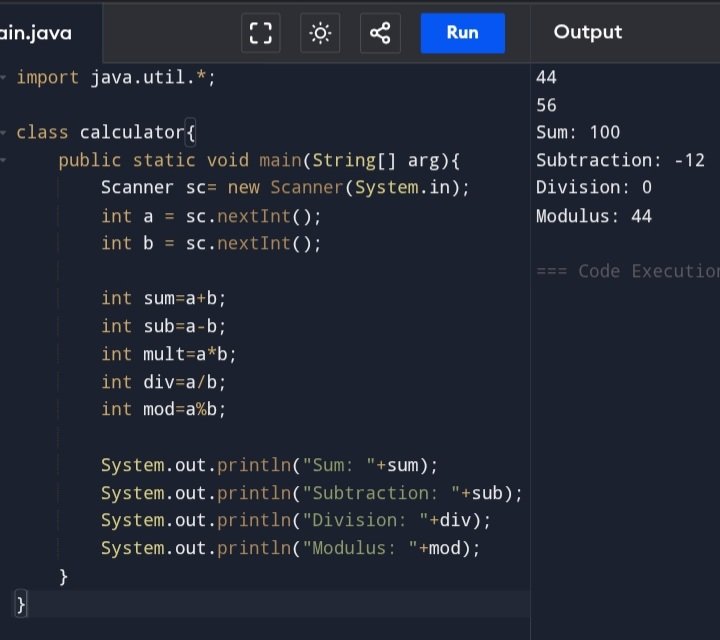This screenshot has height=640, width=720.
Task: Click 'Modulus: 44' output line
Action: coord(594,216)
